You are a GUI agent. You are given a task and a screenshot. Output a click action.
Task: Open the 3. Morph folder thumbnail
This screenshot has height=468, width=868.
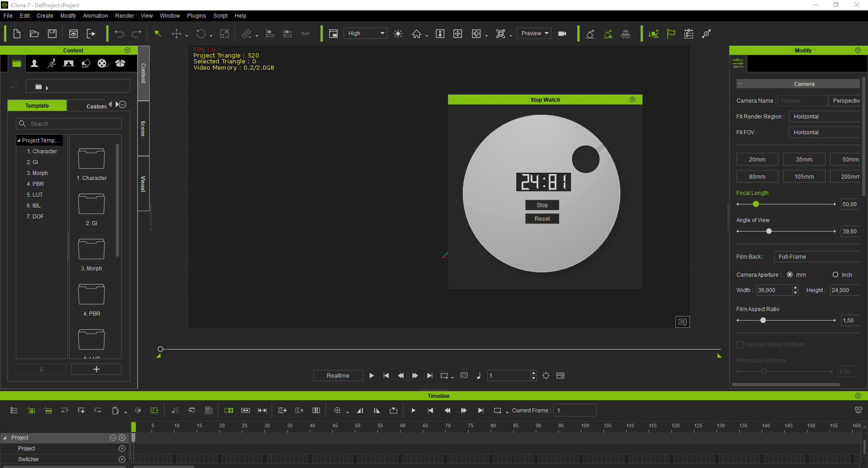point(91,249)
